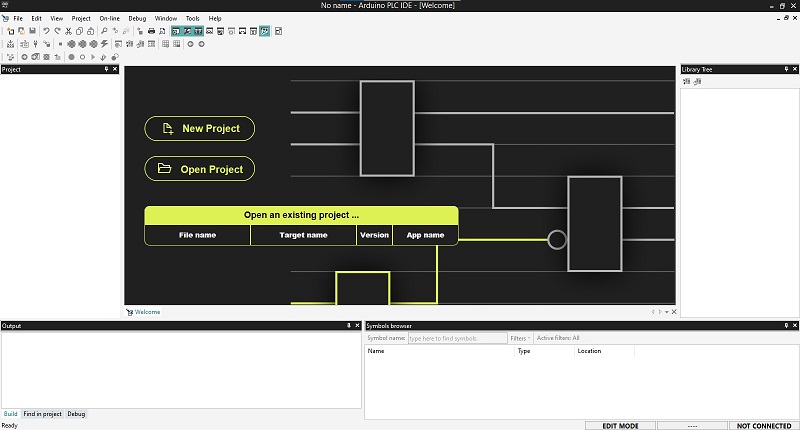Click the New Project button
This screenshot has height=430, width=800.
[199, 129]
